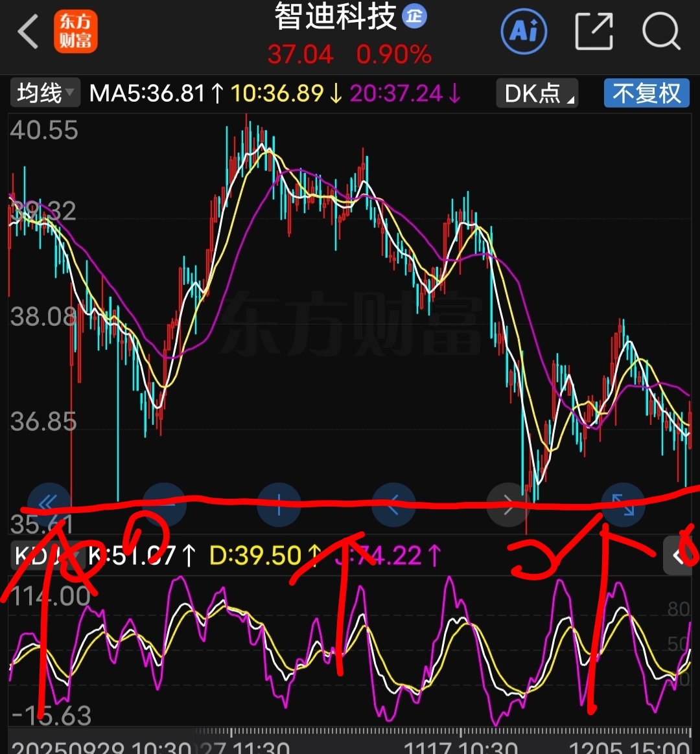Tap the fullscreen expand chart button

(x=623, y=505)
